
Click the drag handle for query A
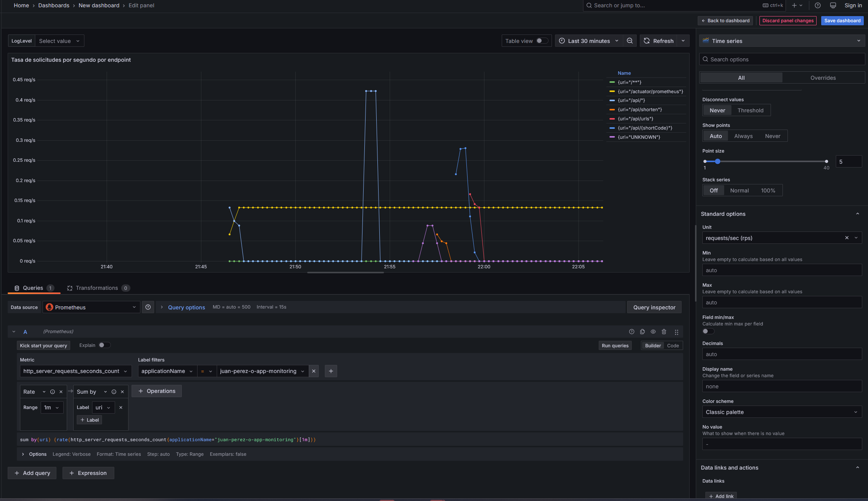pyautogui.click(x=676, y=332)
